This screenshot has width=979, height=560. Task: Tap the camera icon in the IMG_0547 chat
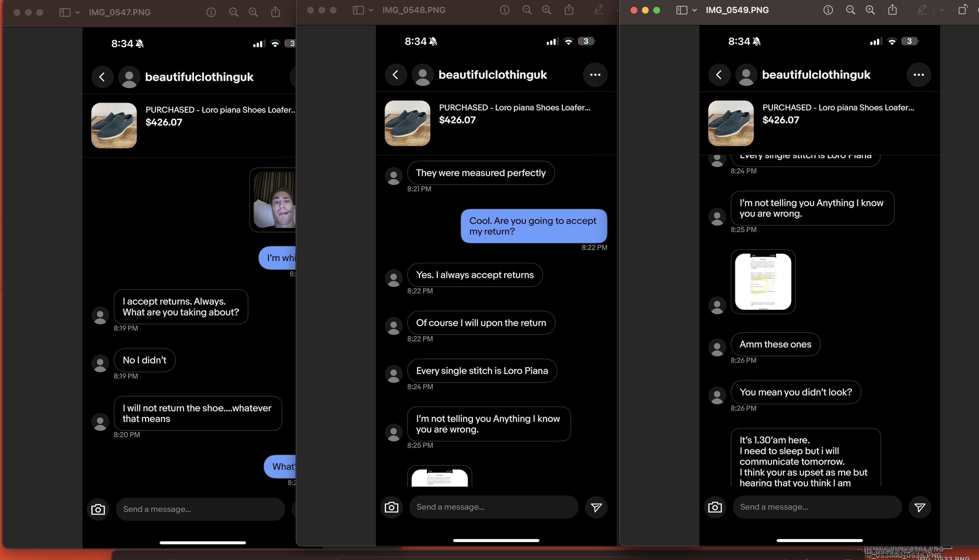[98, 509]
